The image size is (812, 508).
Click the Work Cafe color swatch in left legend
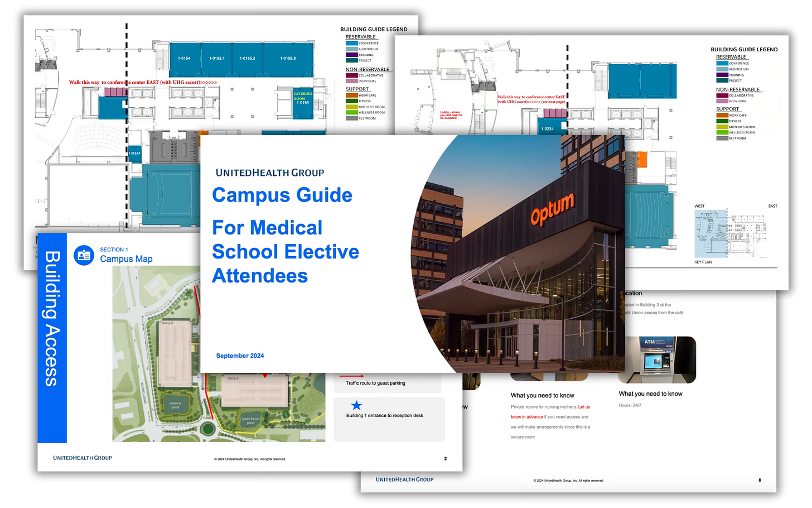click(351, 95)
